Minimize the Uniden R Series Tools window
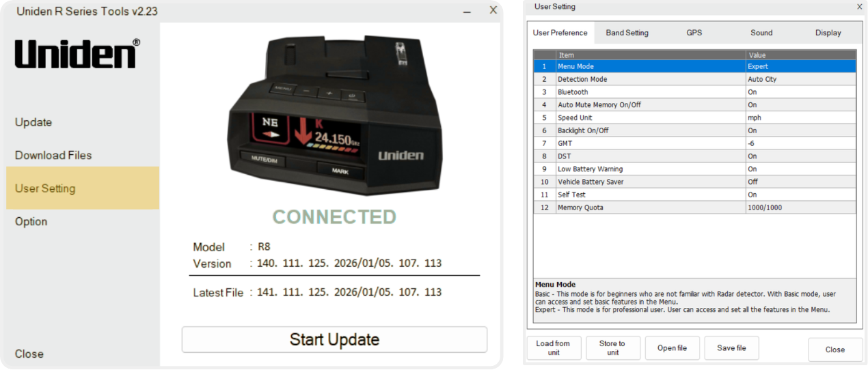This screenshot has height=370, width=868. pos(467,11)
